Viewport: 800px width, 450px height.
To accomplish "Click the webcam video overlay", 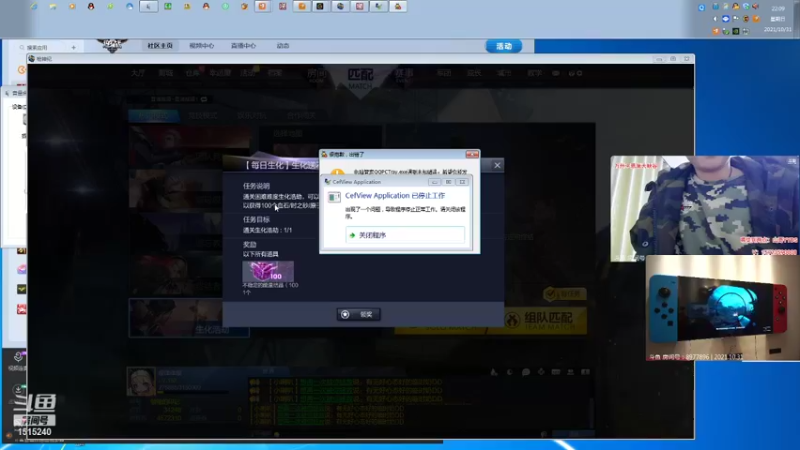I will (x=704, y=208).
